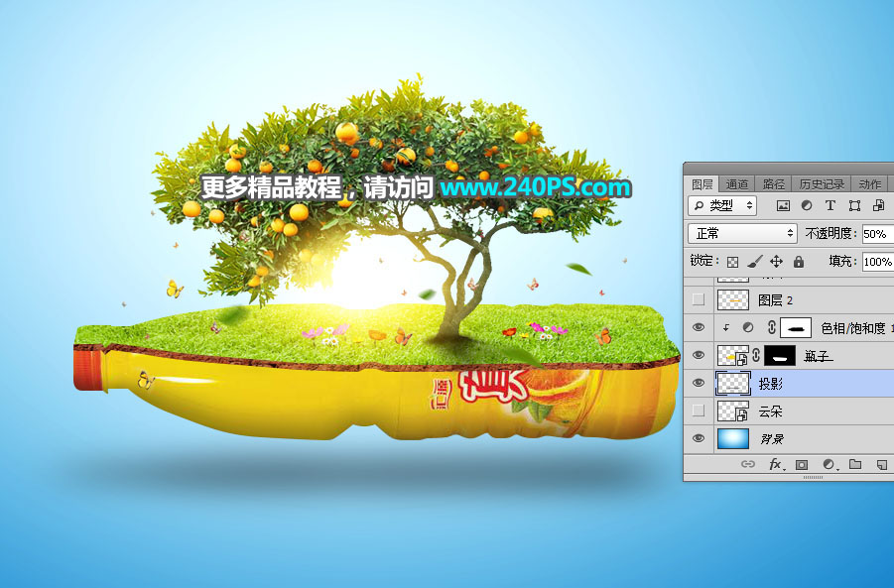Select layer named 云朵
The image size is (894, 588).
[x=770, y=412]
